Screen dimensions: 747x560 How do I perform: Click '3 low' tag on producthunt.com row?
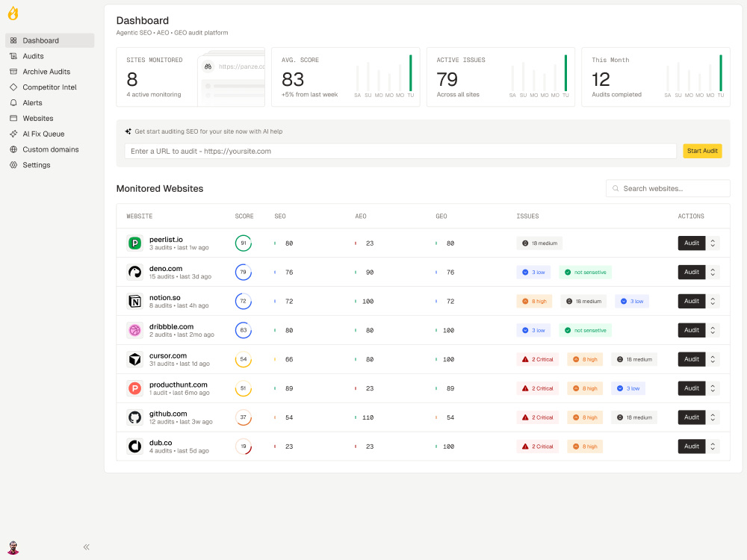[628, 388]
